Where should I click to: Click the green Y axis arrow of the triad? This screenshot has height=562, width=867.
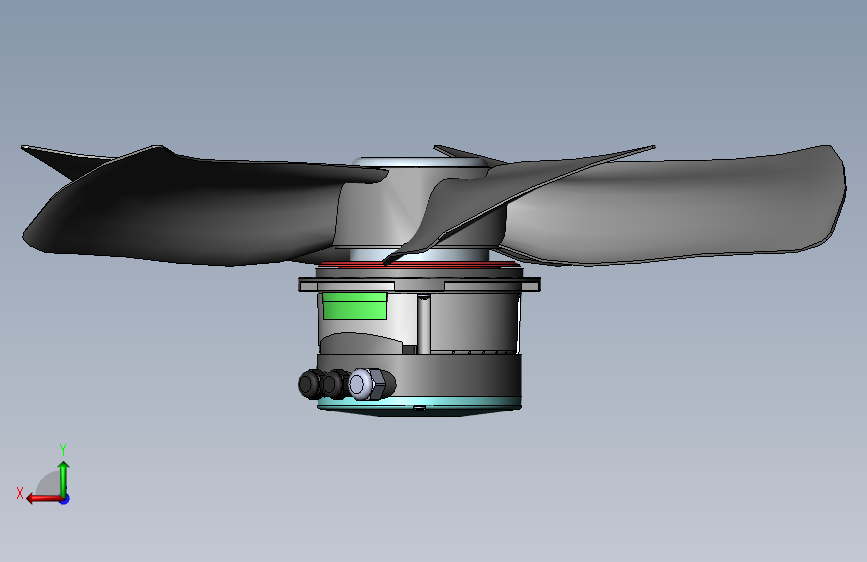click(64, 478)
